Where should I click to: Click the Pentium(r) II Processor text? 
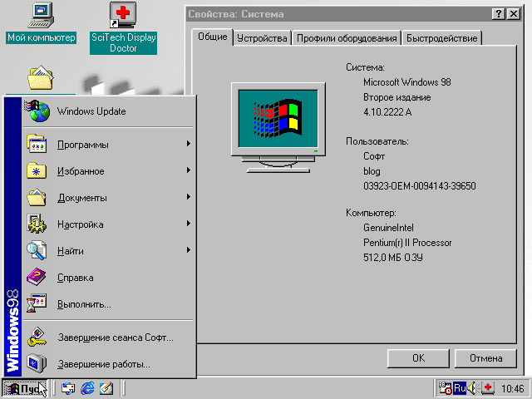coord(407,243)
